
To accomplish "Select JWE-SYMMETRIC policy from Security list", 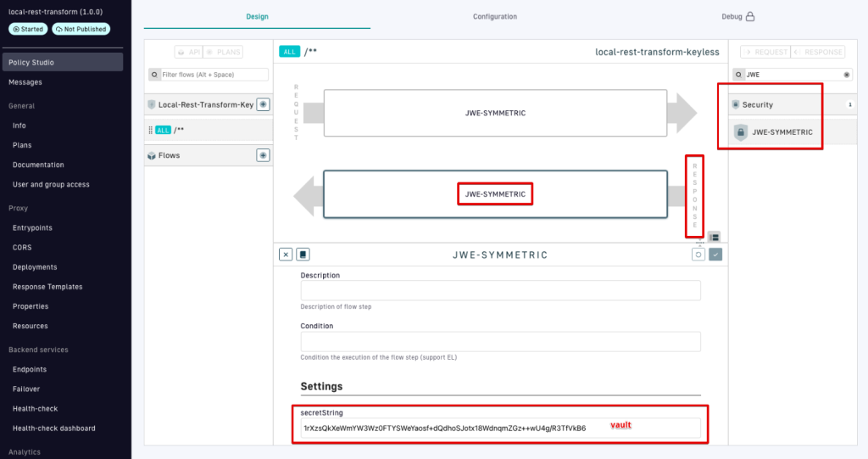I will tap(793, 132).
